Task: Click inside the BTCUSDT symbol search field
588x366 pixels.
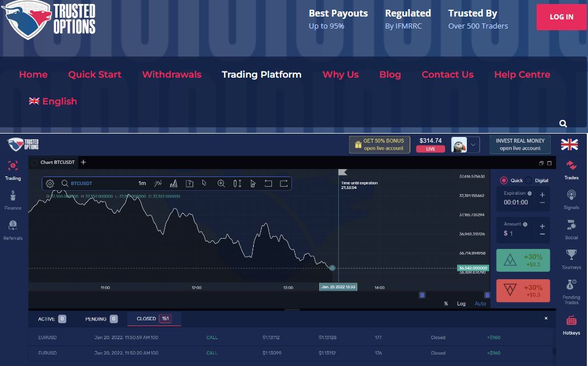Action: (x=91, y=183)
